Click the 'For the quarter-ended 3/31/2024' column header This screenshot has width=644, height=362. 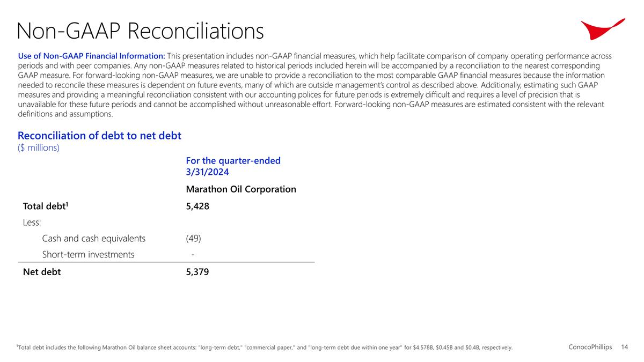[233, 166]
